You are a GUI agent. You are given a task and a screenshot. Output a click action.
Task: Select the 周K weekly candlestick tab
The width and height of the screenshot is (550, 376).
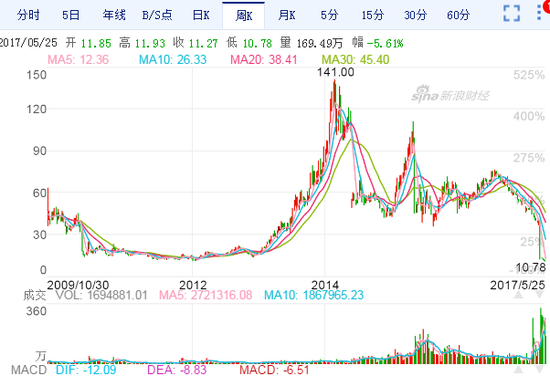pyautogui.click(x=243, y=15)
